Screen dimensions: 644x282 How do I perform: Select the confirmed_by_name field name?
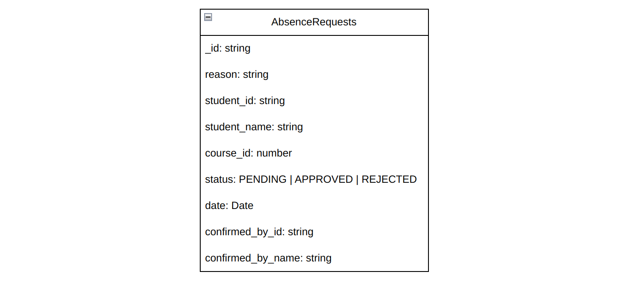point(253,258)
